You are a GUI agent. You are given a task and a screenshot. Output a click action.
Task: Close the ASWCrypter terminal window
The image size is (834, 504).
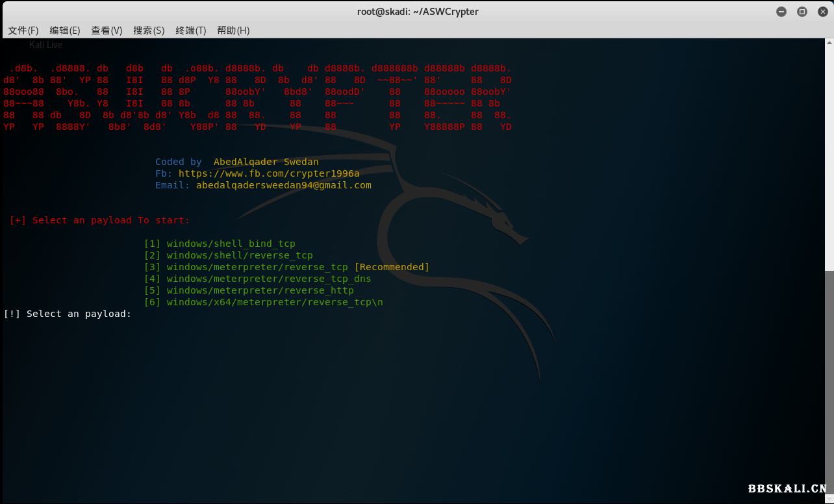[x=822, y=12]
